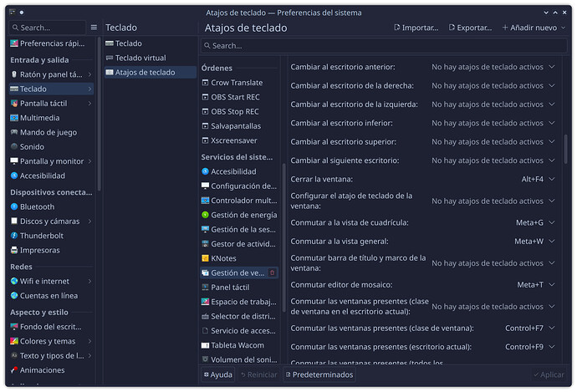
Task: Click the Bluetooth icon in sidebar
Action: click(14, 206)
